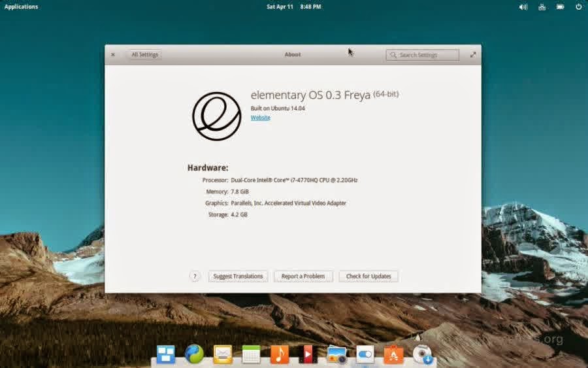
Task: Open System Settings switch icon in dock
Action: (365, 354)
